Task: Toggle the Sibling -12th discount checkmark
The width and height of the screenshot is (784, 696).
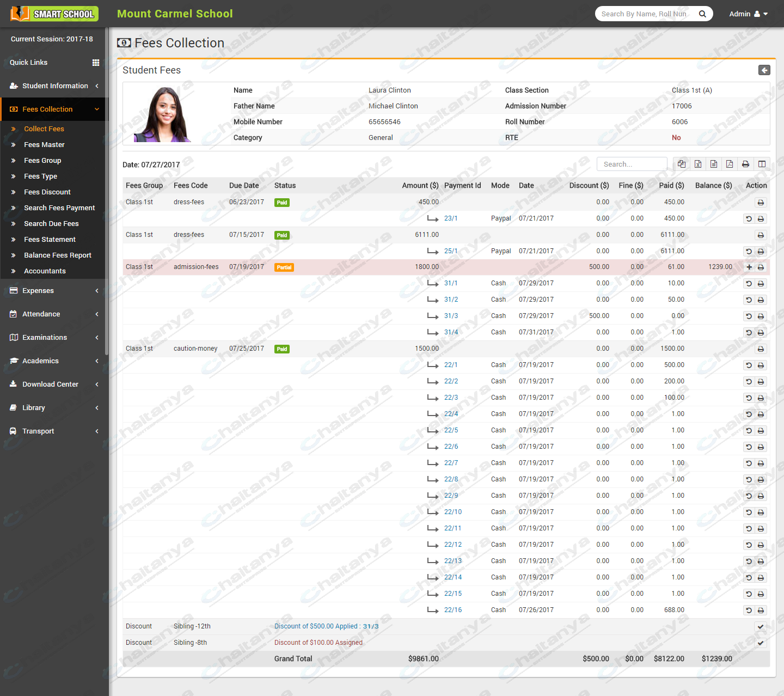Action: click(x=761, y=627)
